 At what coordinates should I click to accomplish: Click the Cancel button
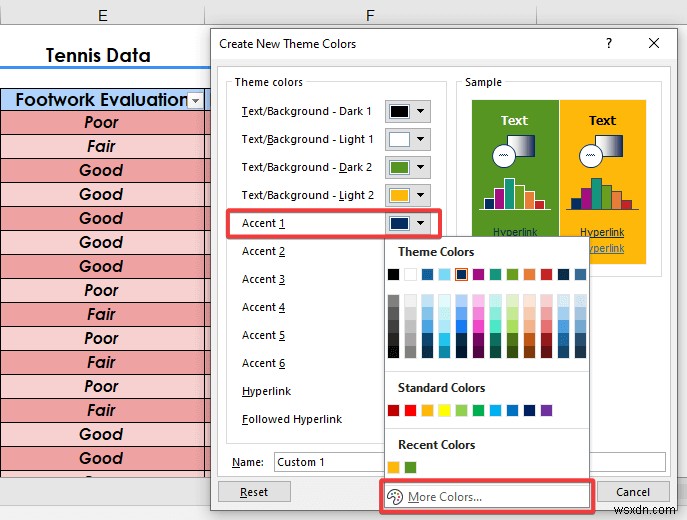(633, 492)
